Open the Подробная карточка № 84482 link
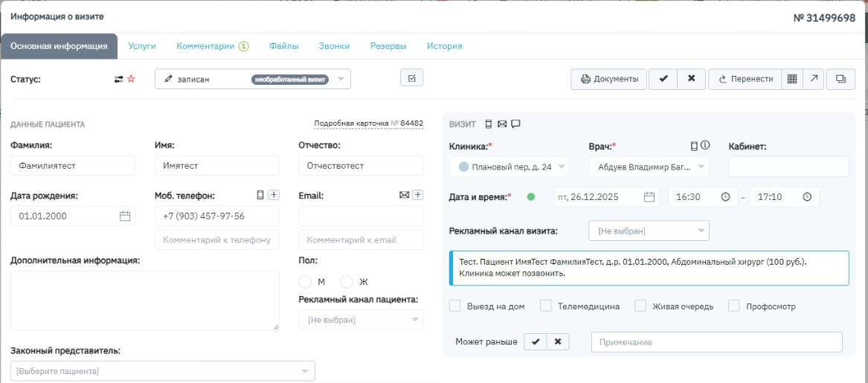 (x=368, y=123)
